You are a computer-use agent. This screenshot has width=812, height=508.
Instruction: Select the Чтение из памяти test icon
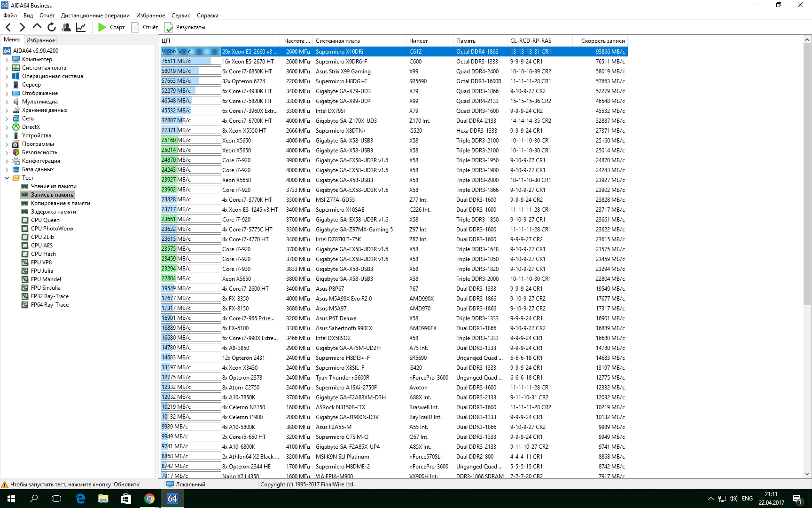pos(25,186)
